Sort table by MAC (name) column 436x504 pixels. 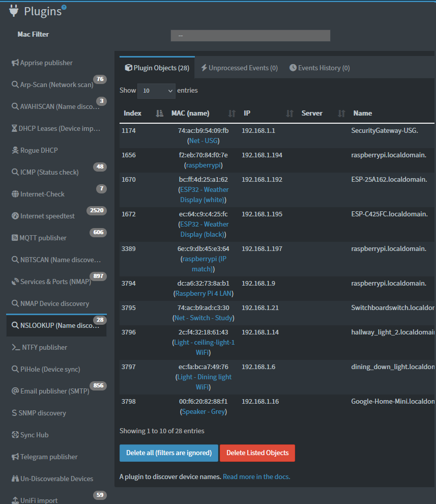click(204, 113)
